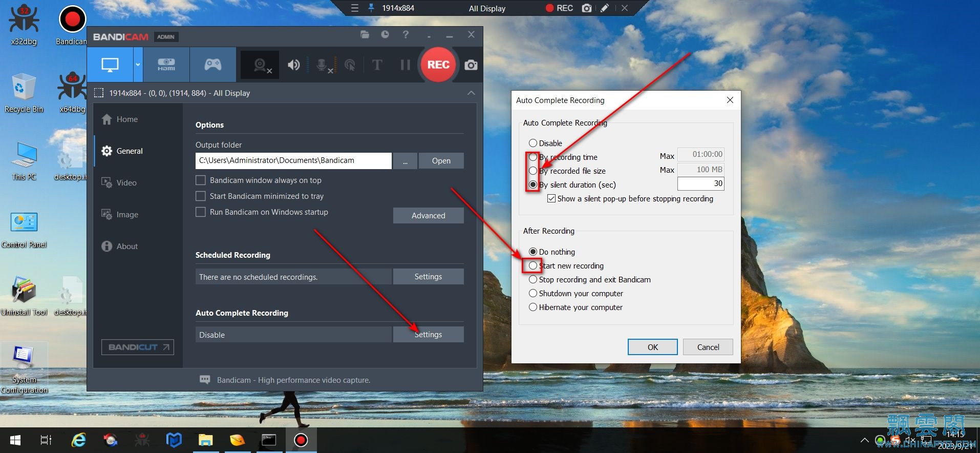
Task: Open x64dbg desktop shortcut
Action: coord(72,92)
